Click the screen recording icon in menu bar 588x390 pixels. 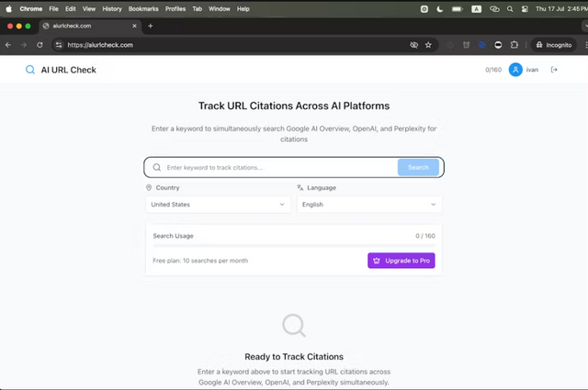[424, 8]
